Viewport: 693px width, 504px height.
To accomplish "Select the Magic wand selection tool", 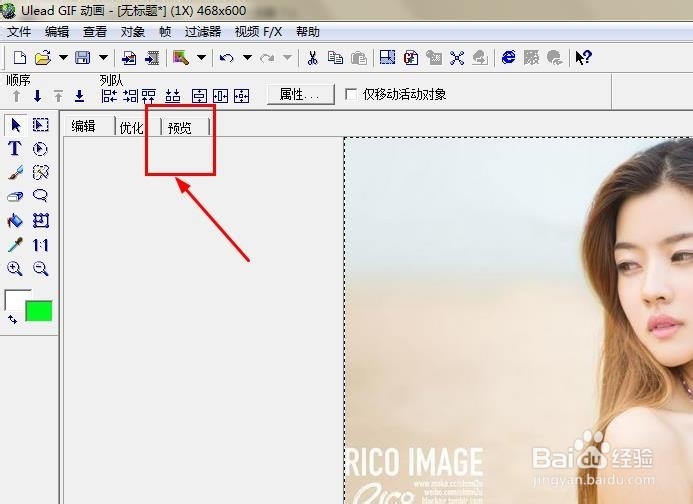I will tap(40, 173).
